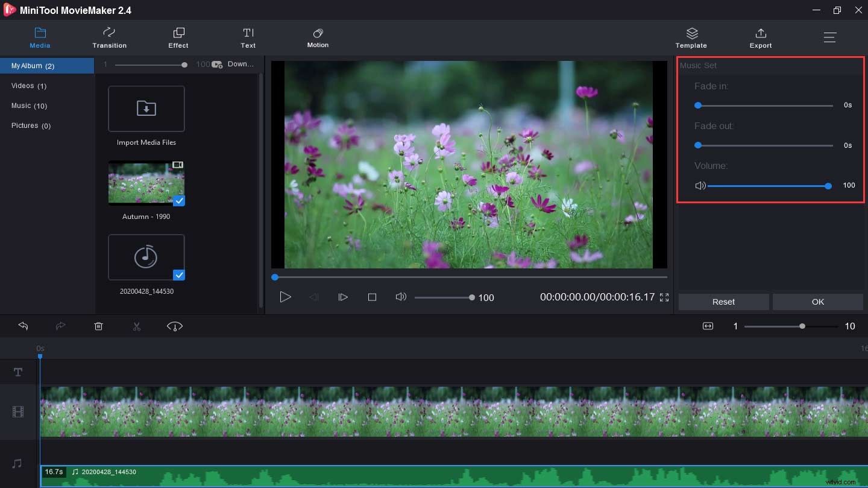This screenshot has width=868, height=488.
Task: Switch to the Transition tab
Action: click(109, 37)
